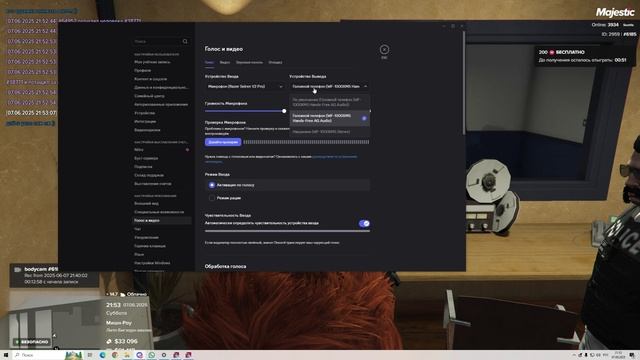Select 'Голос и видео' in sidebar
Image resolution: width=640 pixels, height=360 pixels.
[162, 220]
